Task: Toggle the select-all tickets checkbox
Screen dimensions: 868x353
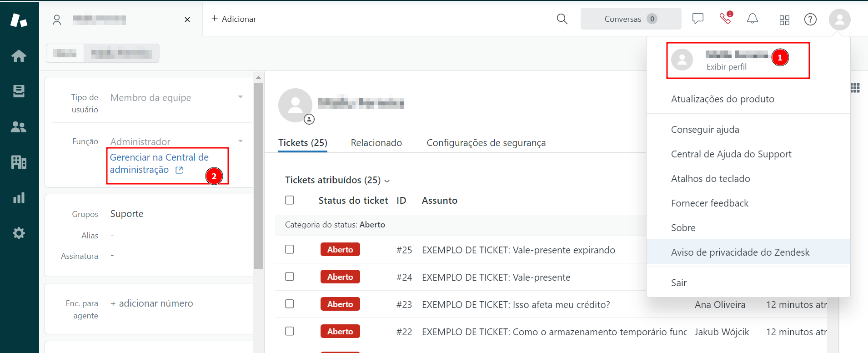Action: pyautogui.click(x=290, y=200)
